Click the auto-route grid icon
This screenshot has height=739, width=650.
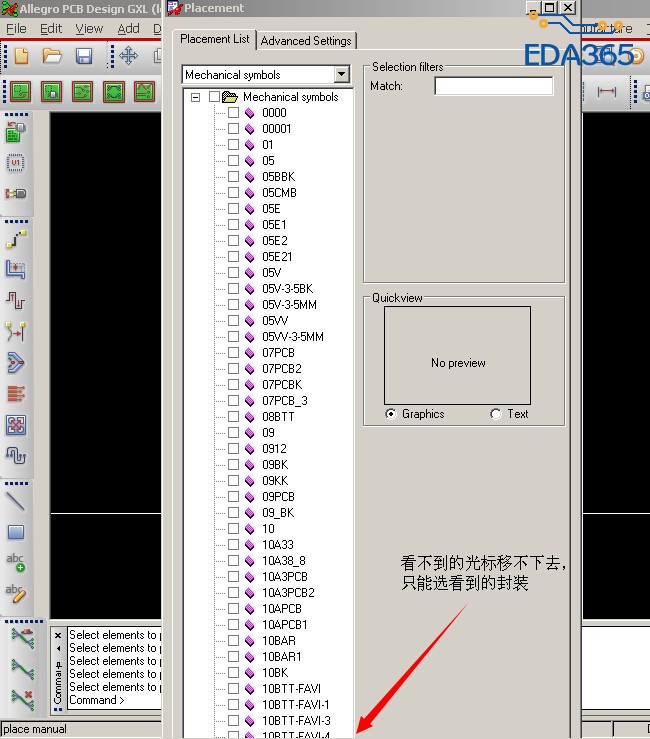click(16, 425)
